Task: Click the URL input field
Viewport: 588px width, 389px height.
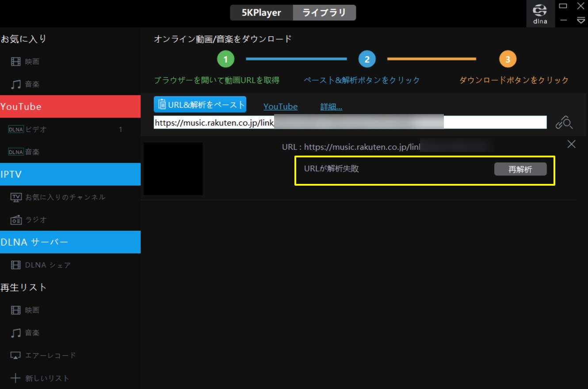Action: [x=350, y=122]
